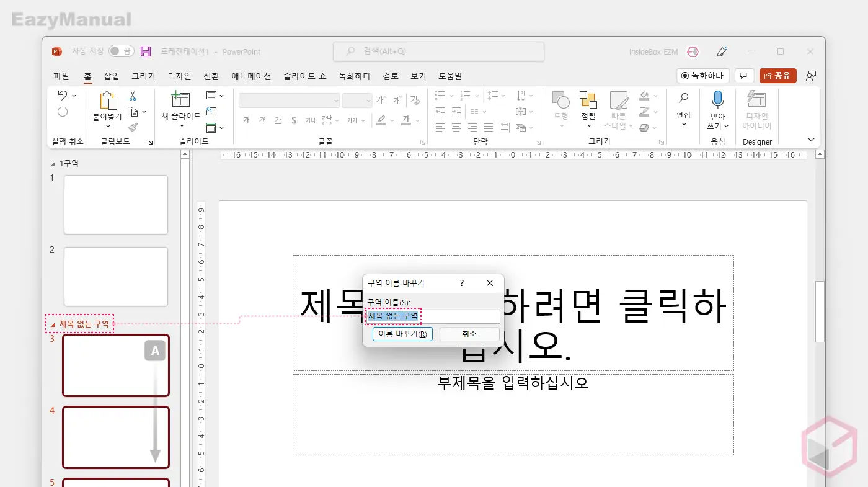Click the 받아쓰기 (Dictate) microphone icon
868x487 pixels.
[718, 100]
